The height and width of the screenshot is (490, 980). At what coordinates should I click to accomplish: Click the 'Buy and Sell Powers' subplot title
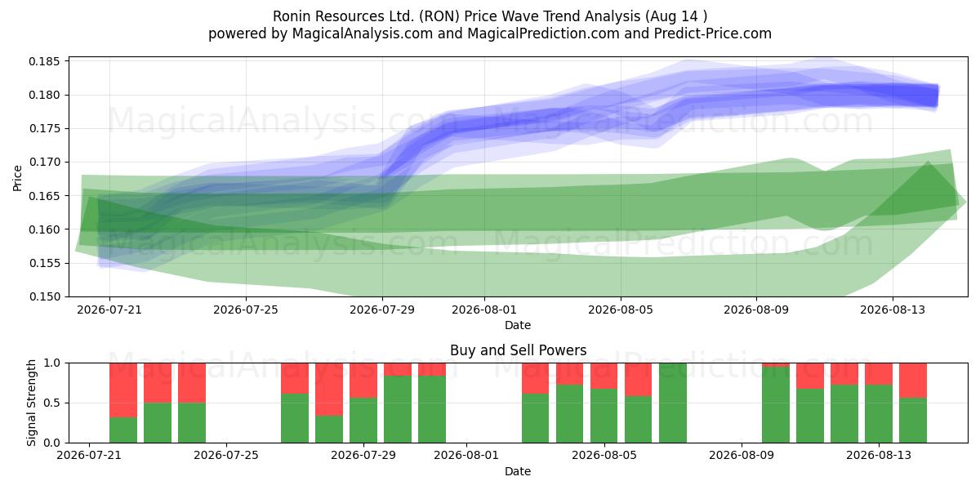518,351
